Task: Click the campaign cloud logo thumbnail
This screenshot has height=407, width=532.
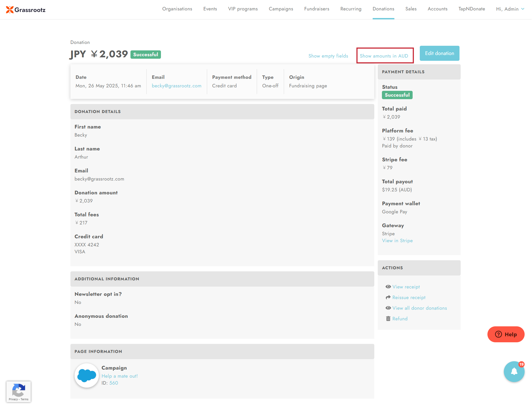Action: (87, 376)
